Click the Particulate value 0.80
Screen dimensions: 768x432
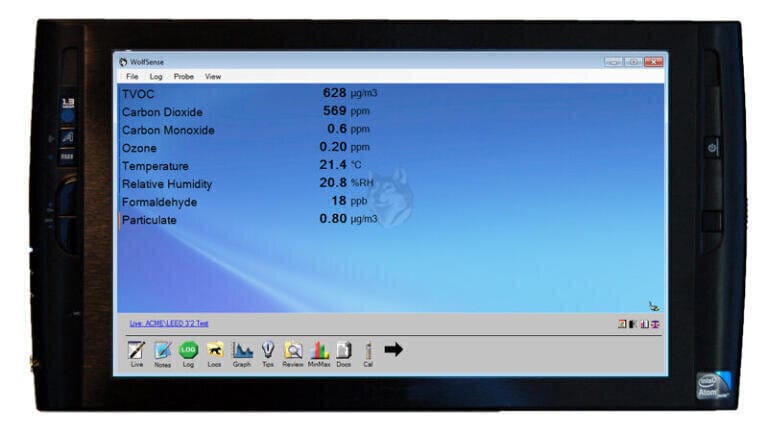333,218
